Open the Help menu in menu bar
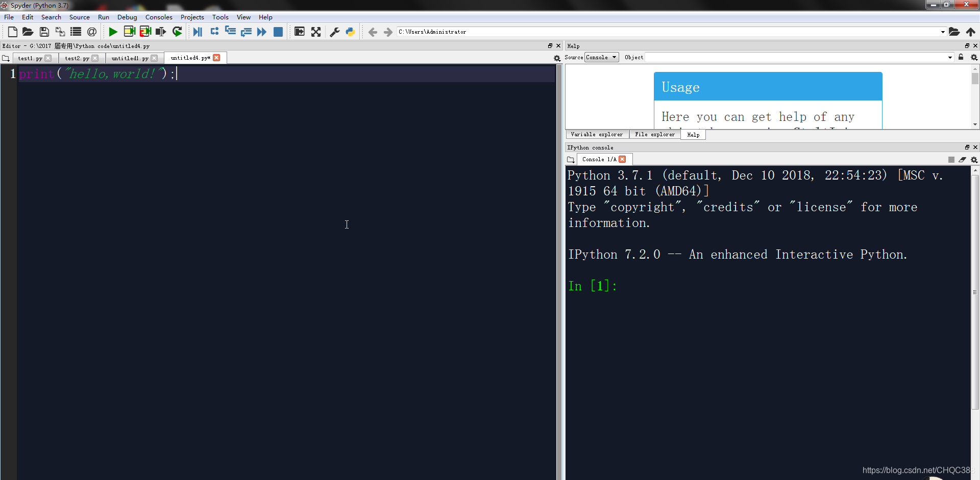 click(265, 17)
